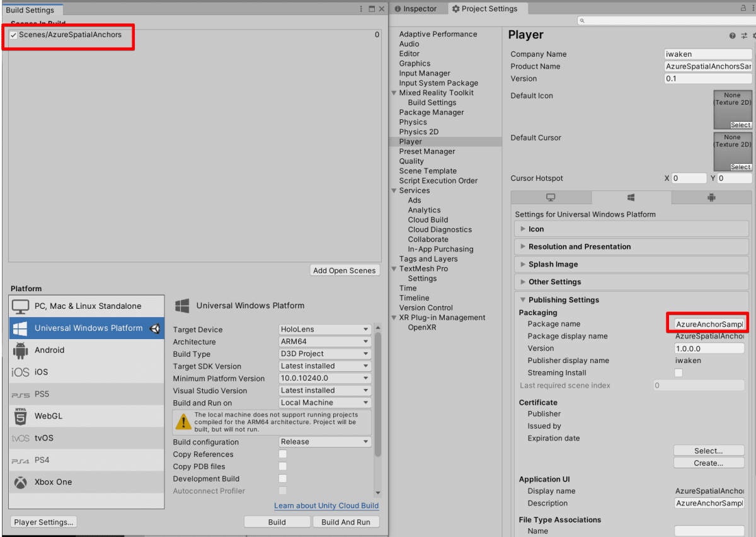Select Script Execution Order item
The height and width of the screenshot is (537, 756).
438,181
